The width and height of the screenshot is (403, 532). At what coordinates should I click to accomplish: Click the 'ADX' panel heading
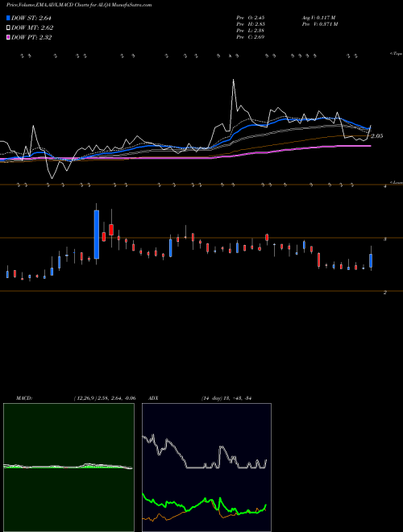click(x=153, y=398)
